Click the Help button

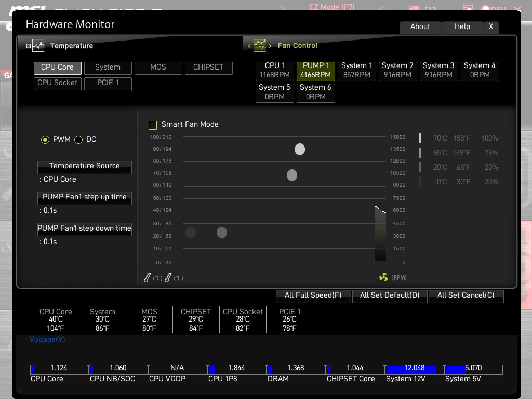pos(462,27)
